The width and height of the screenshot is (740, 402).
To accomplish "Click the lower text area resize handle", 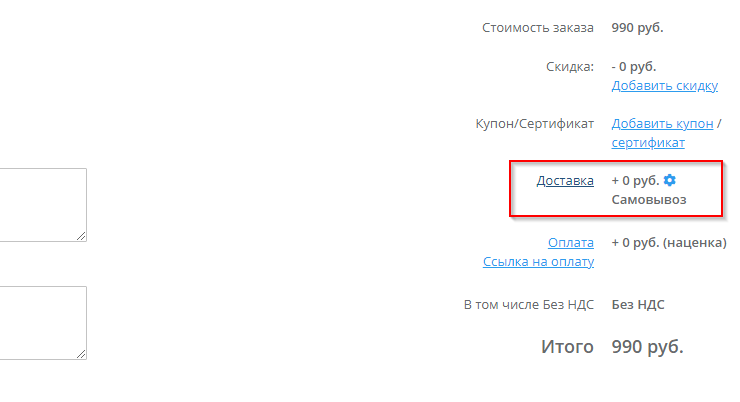I will (81, 354).
